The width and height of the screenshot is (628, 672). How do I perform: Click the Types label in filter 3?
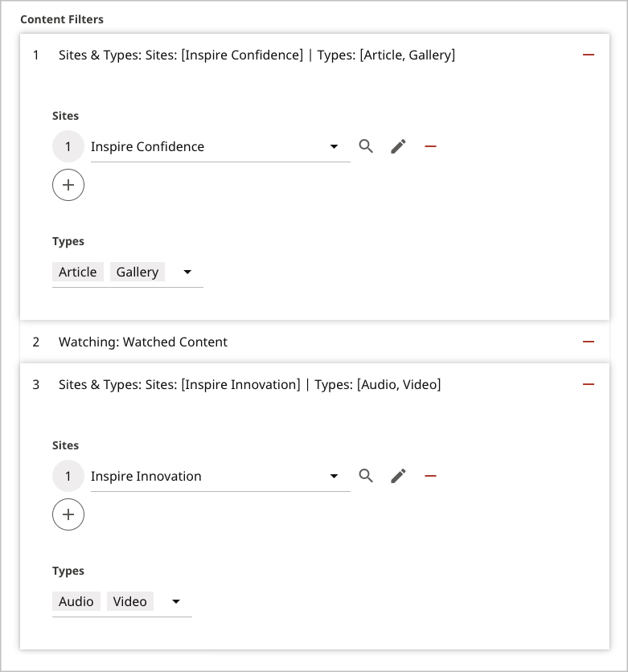[68, 571]
